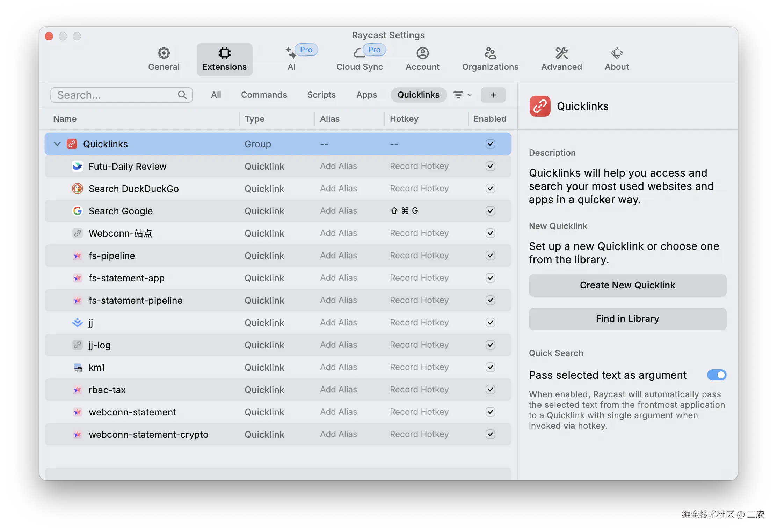Record Hotkey for rbac-tax
This screenshot has width=777, height=532.
(x=419, y=390)
